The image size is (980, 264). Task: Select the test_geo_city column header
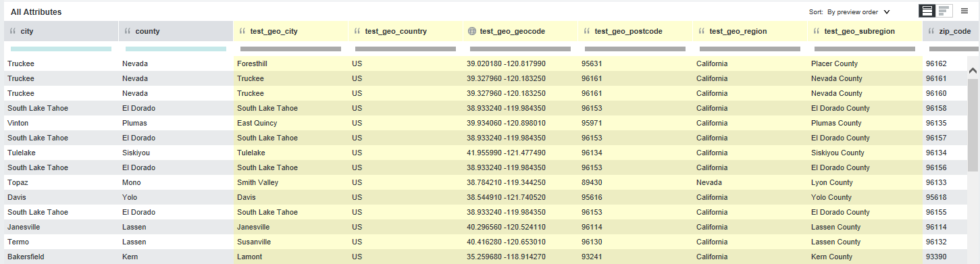291,31
